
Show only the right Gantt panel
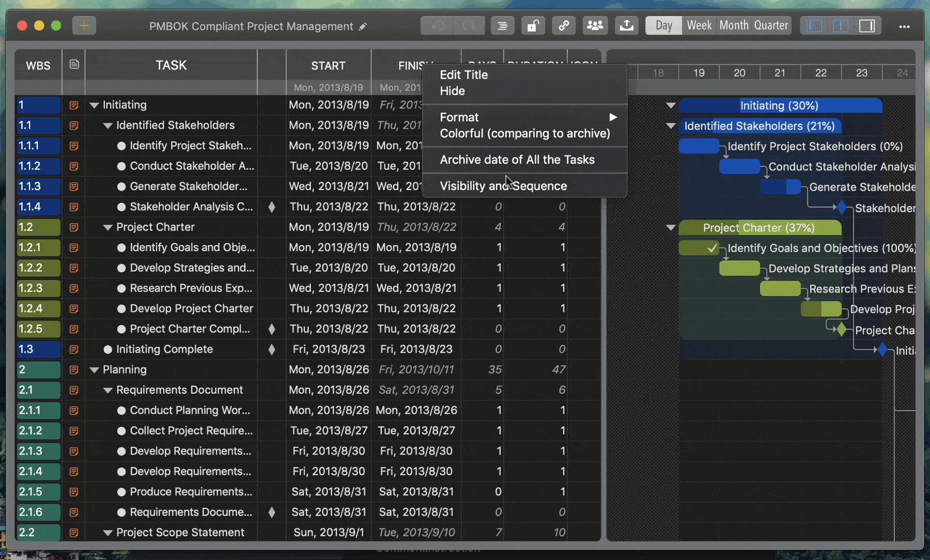tap(867, 25)
